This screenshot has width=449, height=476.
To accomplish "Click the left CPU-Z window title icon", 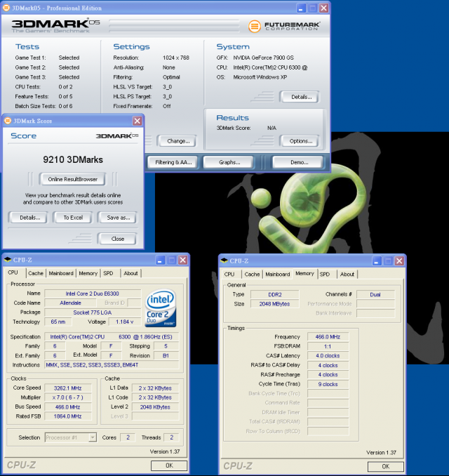I will pyautogui.click(x=8, y=260).
